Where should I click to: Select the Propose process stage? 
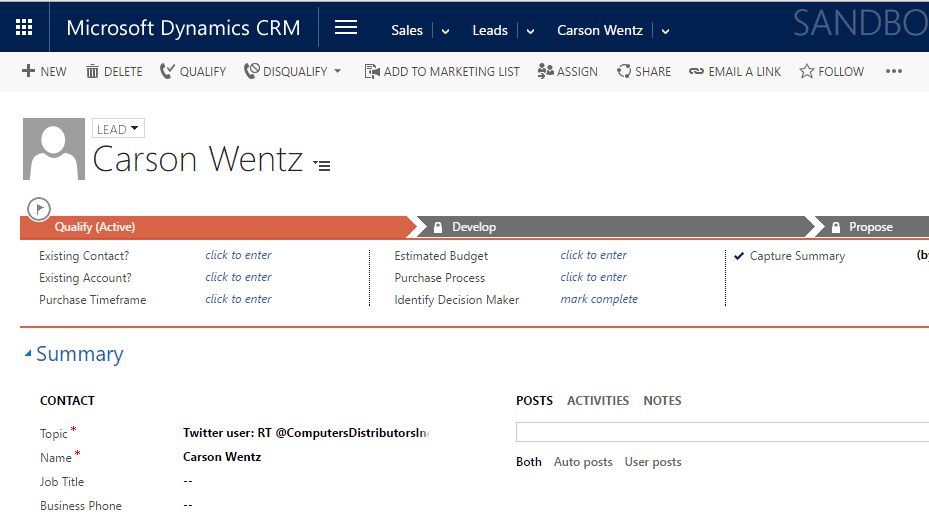point(872,227)
